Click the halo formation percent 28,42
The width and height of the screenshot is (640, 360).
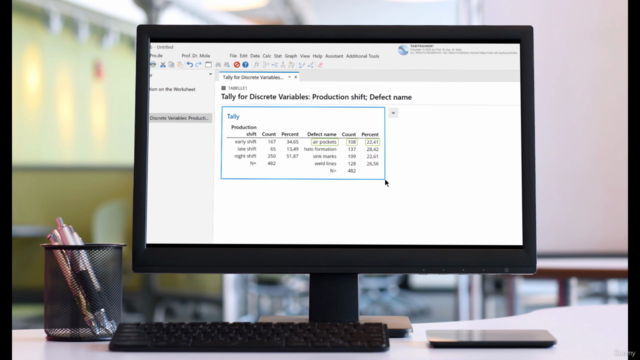(x=372, y=149)
